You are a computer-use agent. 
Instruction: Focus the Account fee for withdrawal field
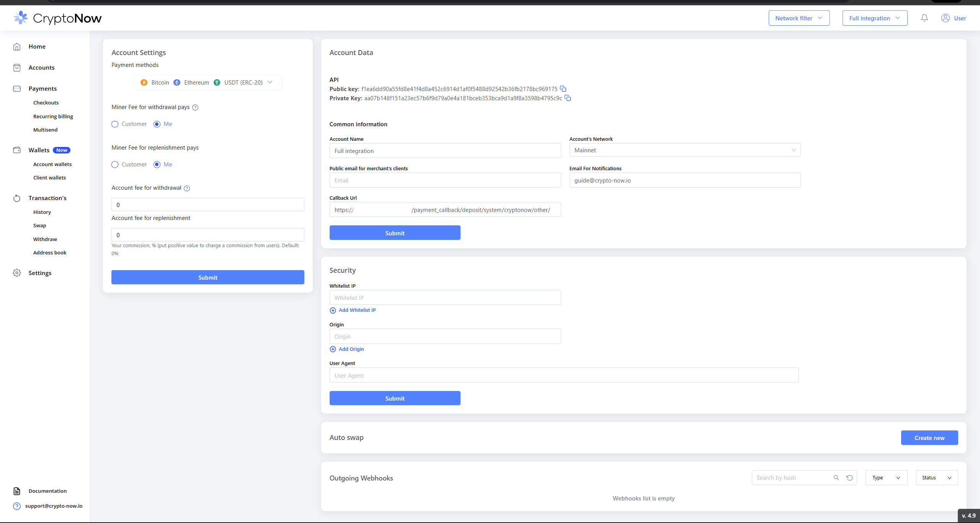click(x=208, y=204)
